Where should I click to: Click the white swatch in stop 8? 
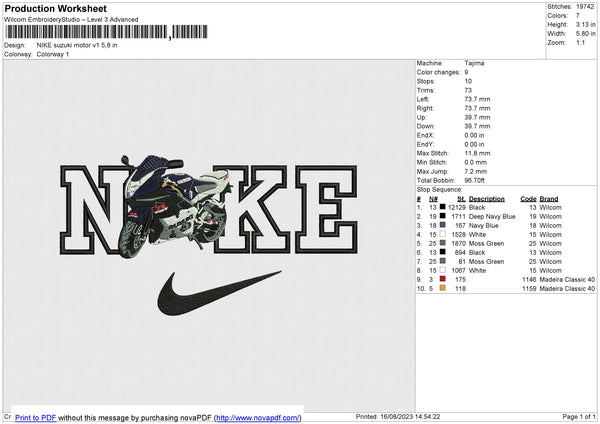click(x=443, y=270)
